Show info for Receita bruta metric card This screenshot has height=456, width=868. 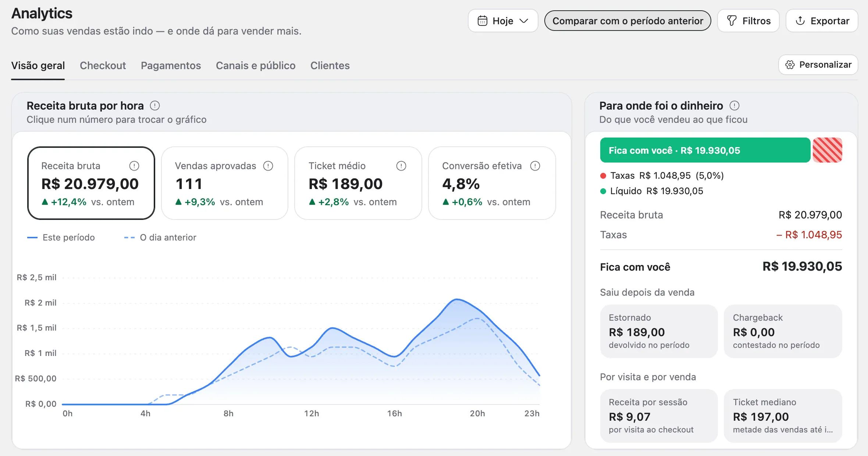(x=134, y=166)
